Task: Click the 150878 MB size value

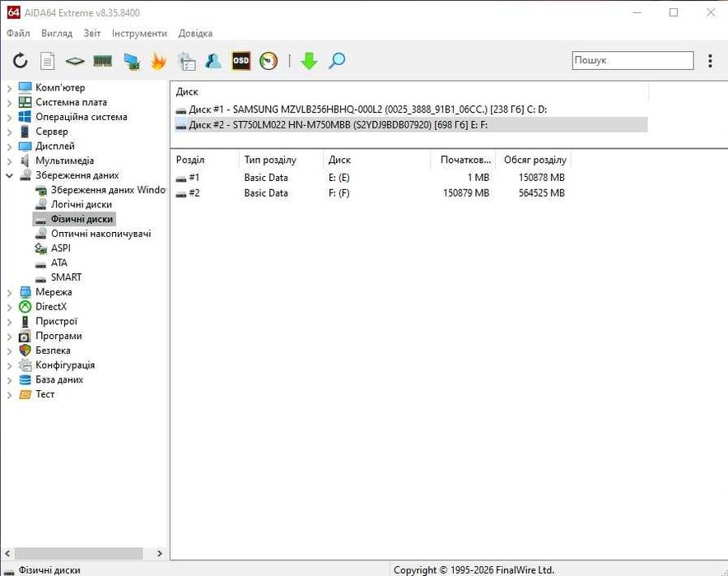Action: coord(541,178)
